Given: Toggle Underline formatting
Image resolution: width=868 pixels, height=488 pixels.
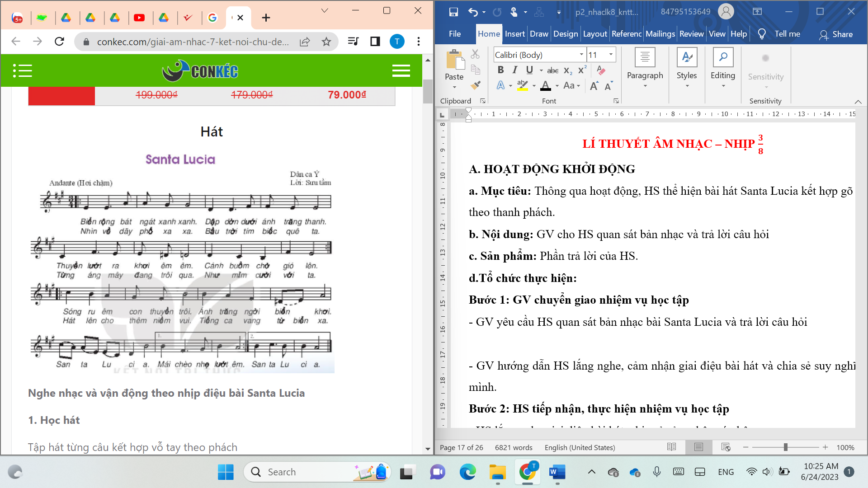Looking at the screenshot, I should click(529, 70).
